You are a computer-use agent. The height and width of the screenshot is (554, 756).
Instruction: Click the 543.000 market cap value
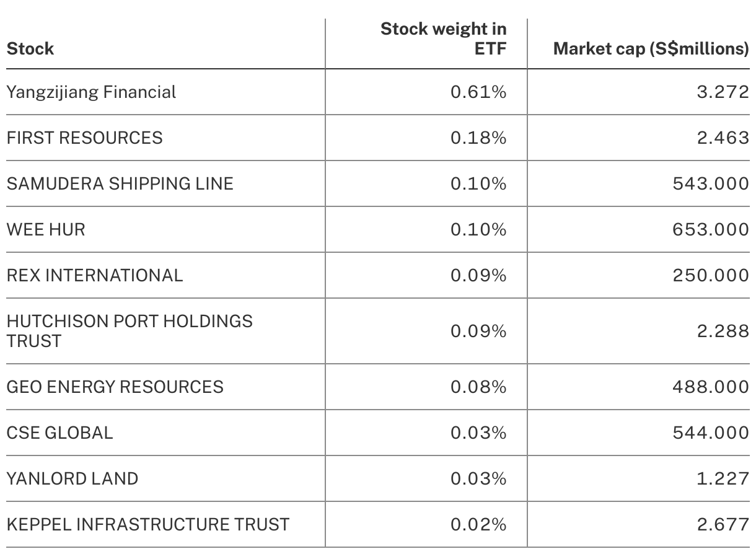pos(710,183)
